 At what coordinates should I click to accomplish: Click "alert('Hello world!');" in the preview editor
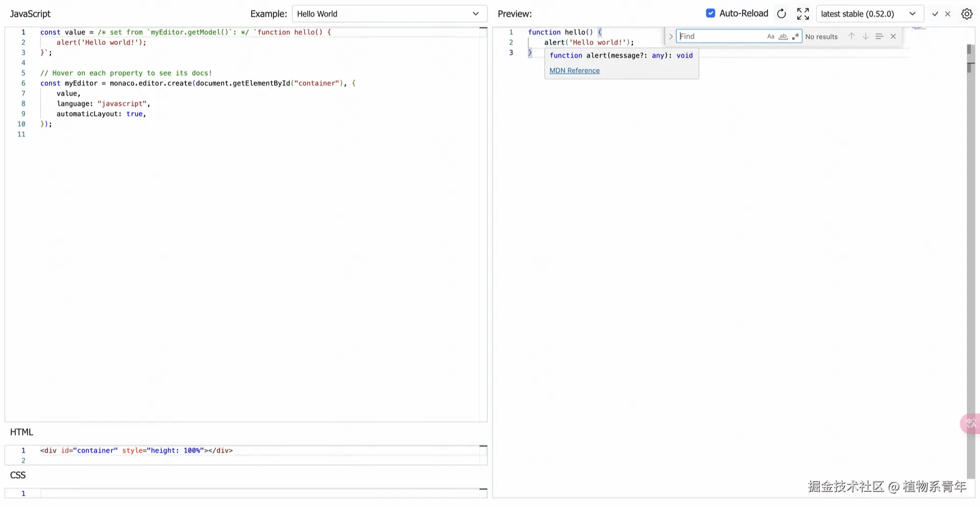(x=589, y=42)
